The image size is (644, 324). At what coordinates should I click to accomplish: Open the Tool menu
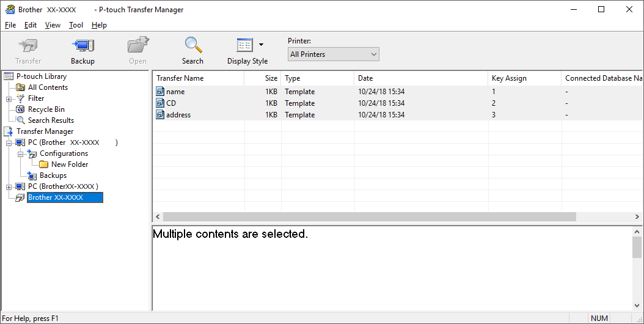(x=76, y=25)
